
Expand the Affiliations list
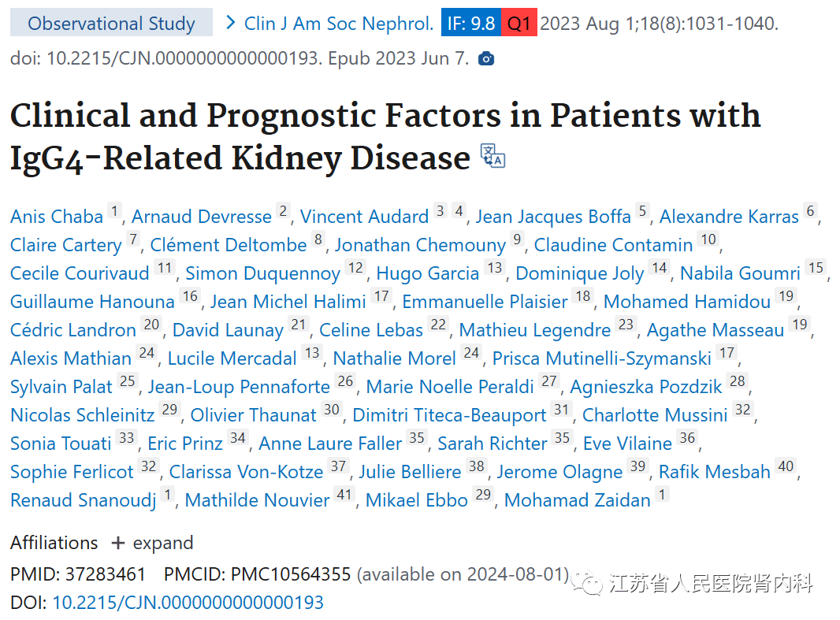[153, 543]
